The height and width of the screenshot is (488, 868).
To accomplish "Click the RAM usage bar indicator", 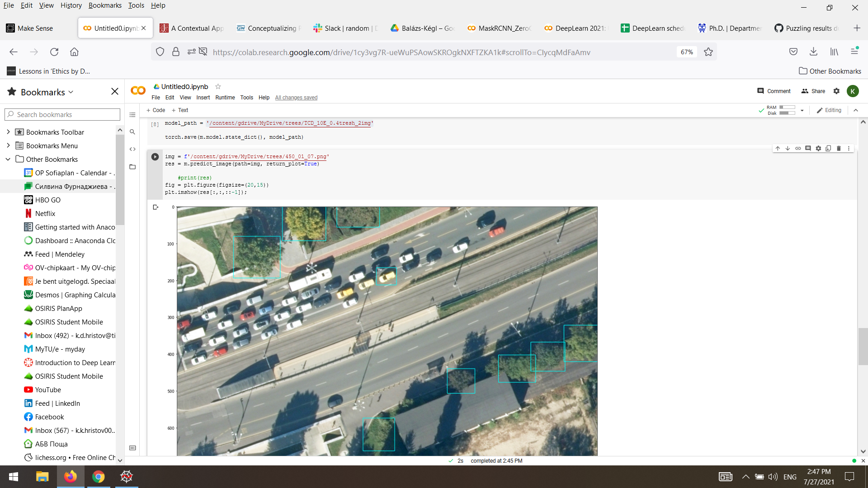I will click(x=787, y=107).
